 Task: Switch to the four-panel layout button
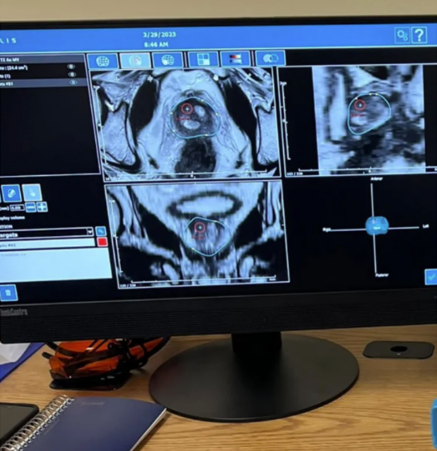tap(203, 59)
